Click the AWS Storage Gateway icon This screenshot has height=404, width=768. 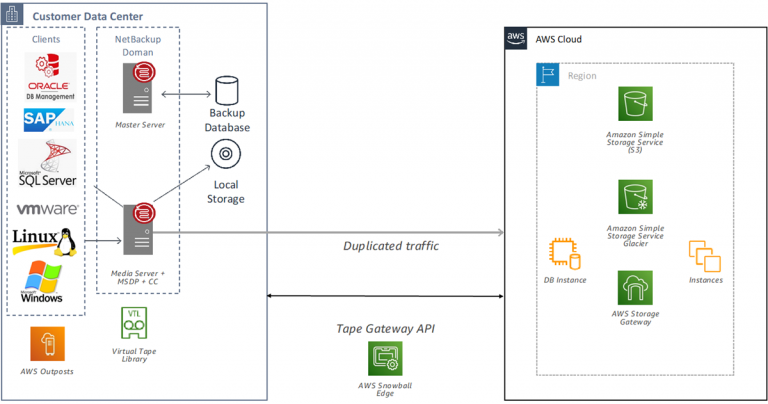tap(635, 288)
